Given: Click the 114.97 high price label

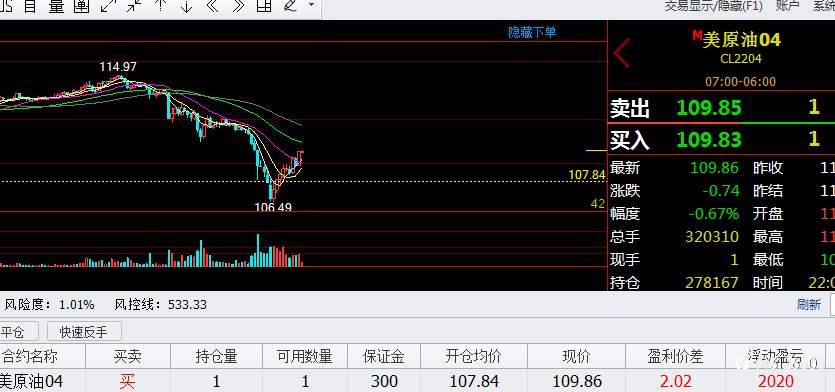Looking at the screenshot, I should click(x=118, y=67).
